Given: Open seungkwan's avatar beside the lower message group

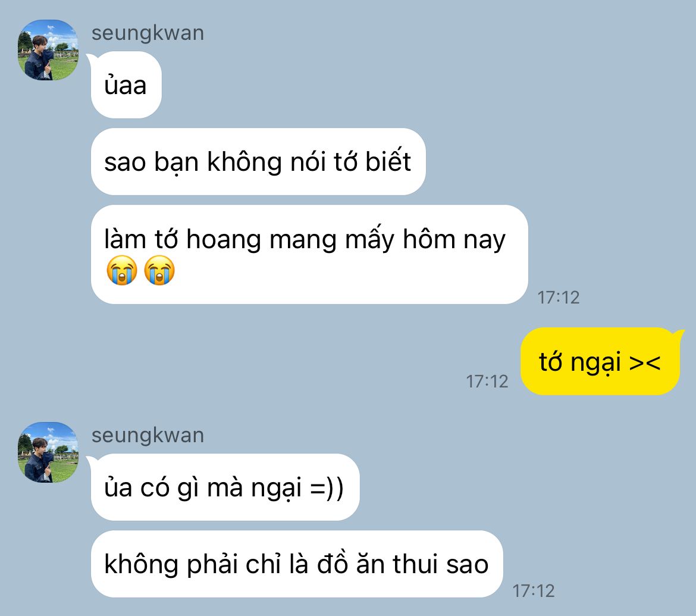Looking at the screenshot, I should point(48,452).
